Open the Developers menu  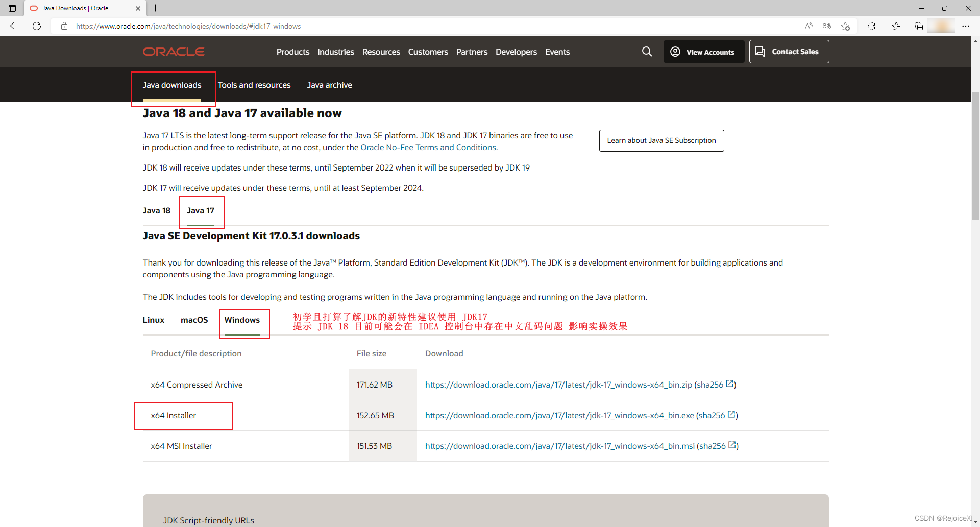click(x=516, y=52)
